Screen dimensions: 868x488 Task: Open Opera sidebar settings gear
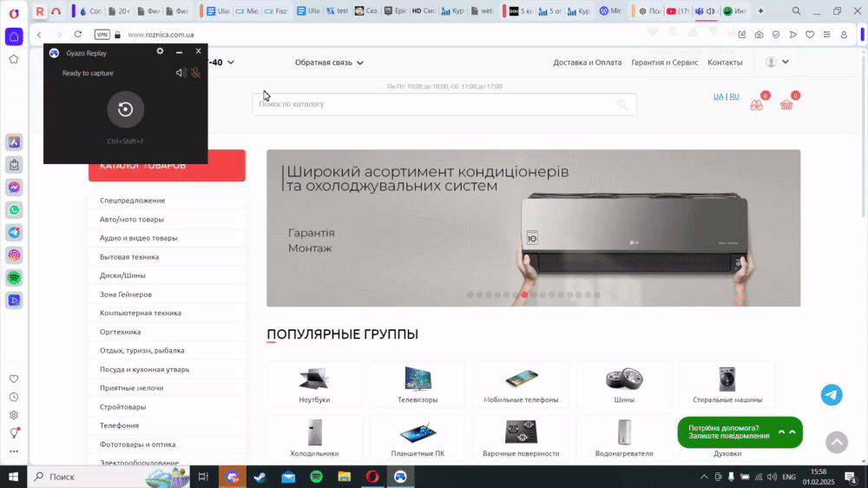(x=14, y=415)
